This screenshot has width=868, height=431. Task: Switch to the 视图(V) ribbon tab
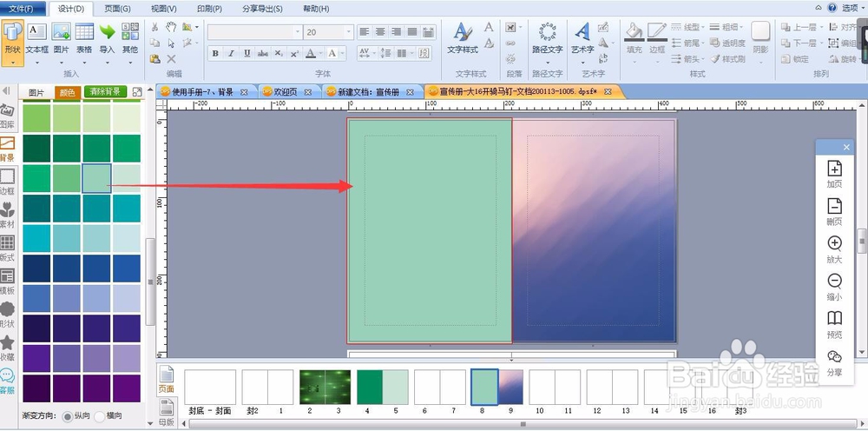pyautogui.click(x=164, y=9)
